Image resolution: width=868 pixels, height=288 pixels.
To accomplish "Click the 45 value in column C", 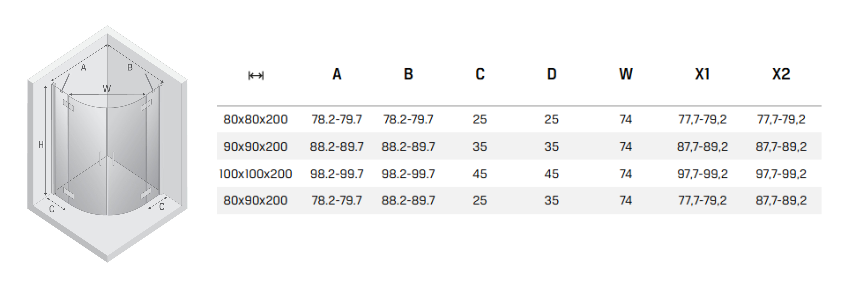I will click(480, 174).
